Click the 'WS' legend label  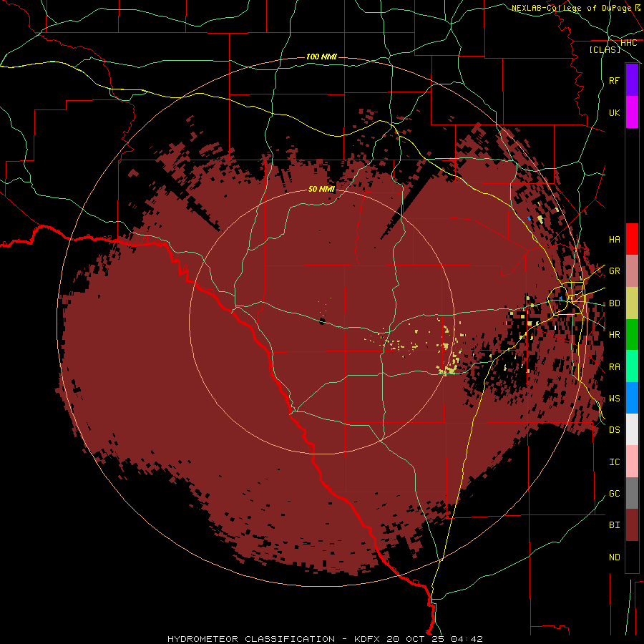pyautogui.click(x=614, y=399)
